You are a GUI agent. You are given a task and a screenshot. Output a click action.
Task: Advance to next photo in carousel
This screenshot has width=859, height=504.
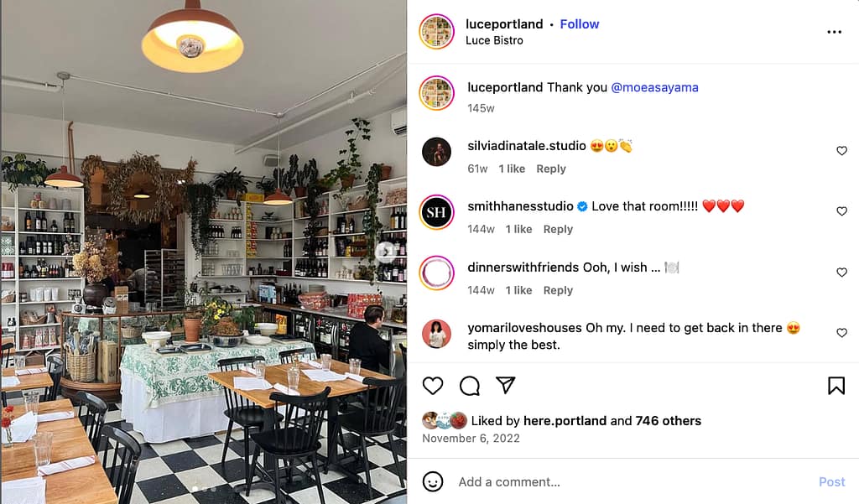pyautogui.click(x=386, y=252)
